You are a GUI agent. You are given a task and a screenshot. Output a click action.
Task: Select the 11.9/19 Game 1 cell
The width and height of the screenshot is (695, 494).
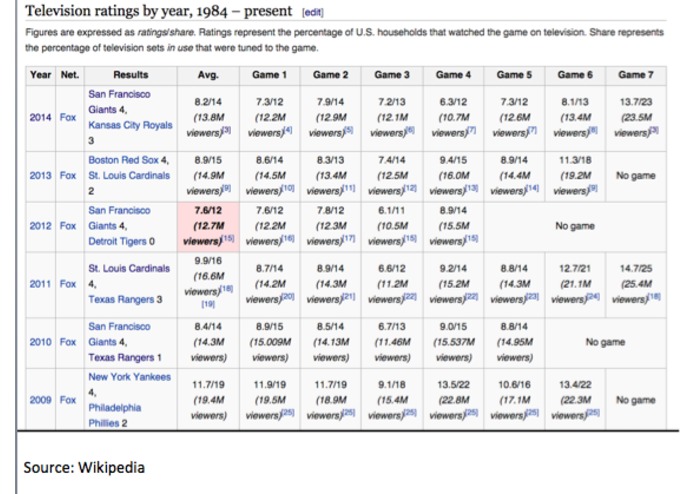point(269,400)
